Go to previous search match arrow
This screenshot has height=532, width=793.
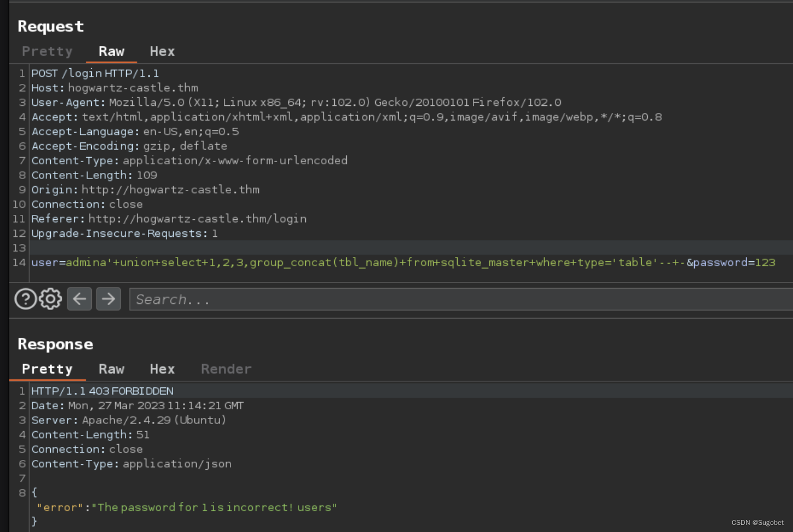coord(80,299)
